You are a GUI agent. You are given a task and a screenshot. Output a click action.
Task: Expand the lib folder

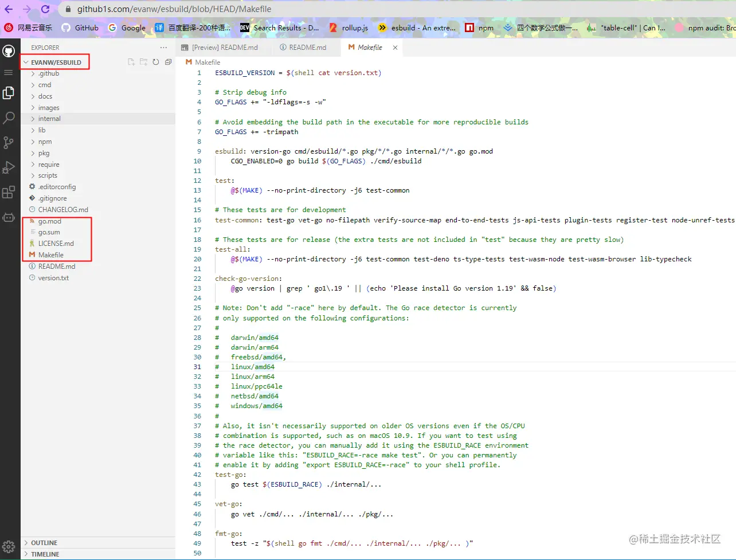pos(42,130)
